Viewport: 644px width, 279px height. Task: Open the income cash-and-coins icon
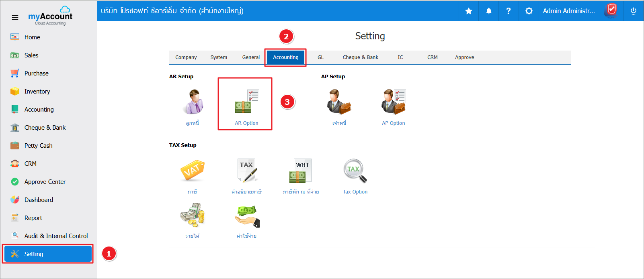pos(192,215)
